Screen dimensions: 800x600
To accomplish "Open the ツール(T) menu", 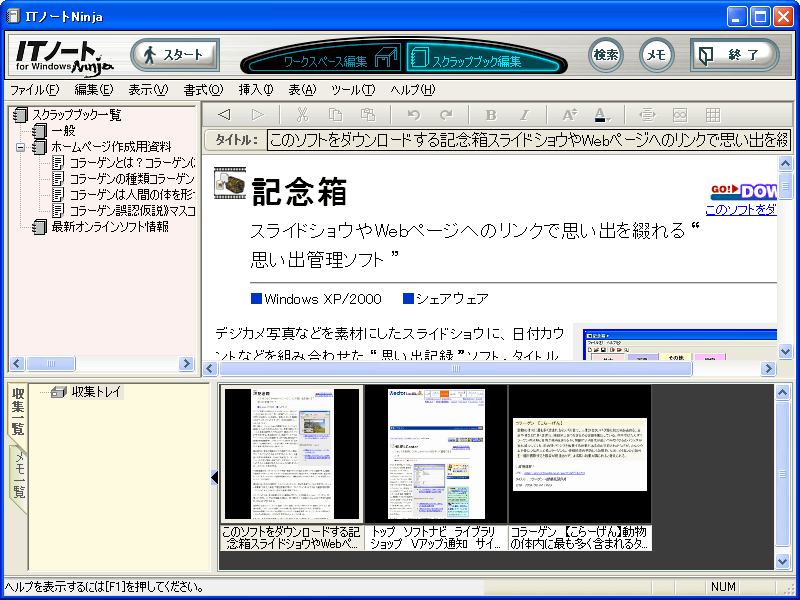I will [353, 90].
